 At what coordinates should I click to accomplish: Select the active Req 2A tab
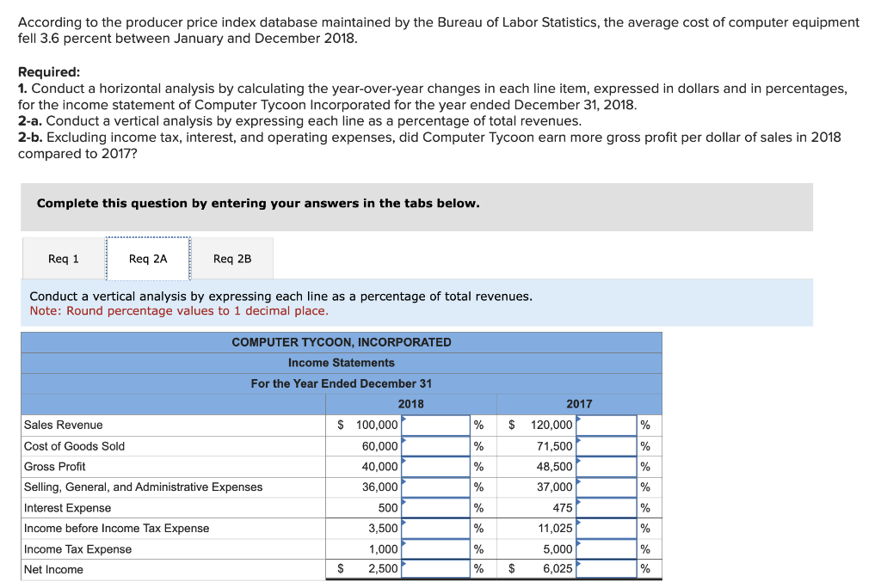[x=147, y=258]
